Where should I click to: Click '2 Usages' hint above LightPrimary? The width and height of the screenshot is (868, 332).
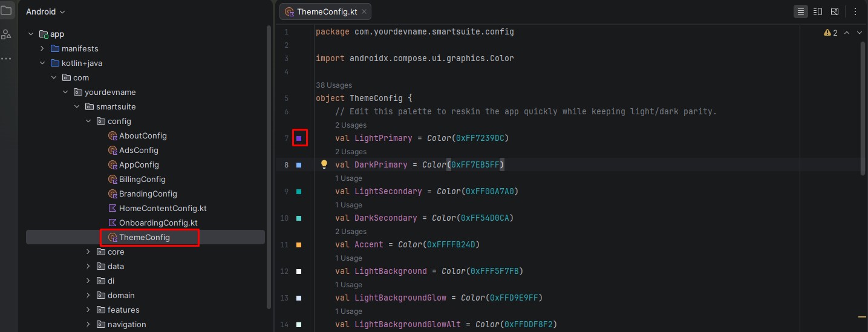point(351,125)
